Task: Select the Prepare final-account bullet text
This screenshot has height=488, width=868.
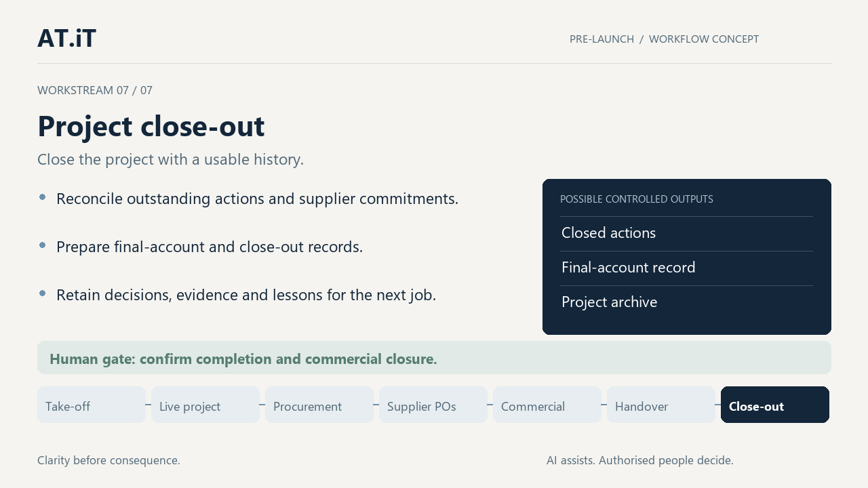Action: click(210, 247)
